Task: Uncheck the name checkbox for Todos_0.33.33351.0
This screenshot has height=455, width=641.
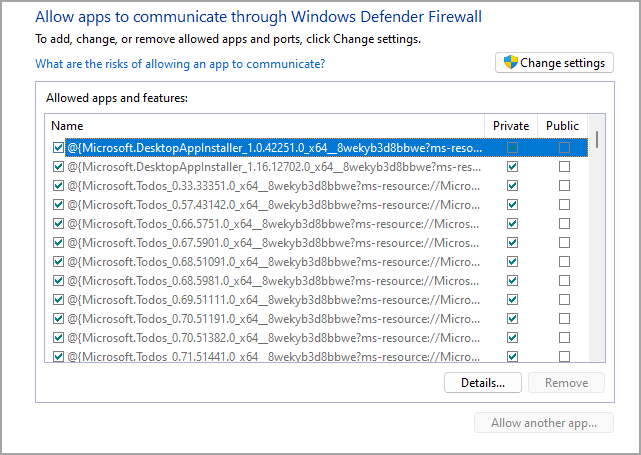Action: 58,186
